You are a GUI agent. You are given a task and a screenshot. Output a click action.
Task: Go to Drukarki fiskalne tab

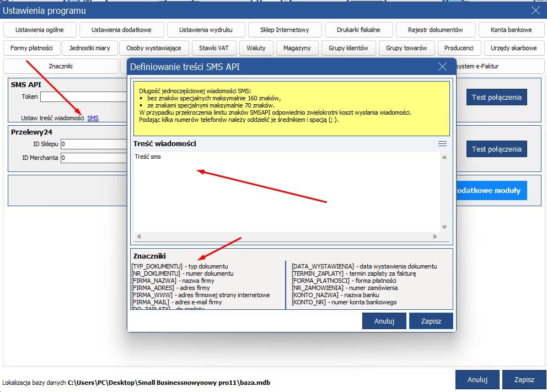359,30
